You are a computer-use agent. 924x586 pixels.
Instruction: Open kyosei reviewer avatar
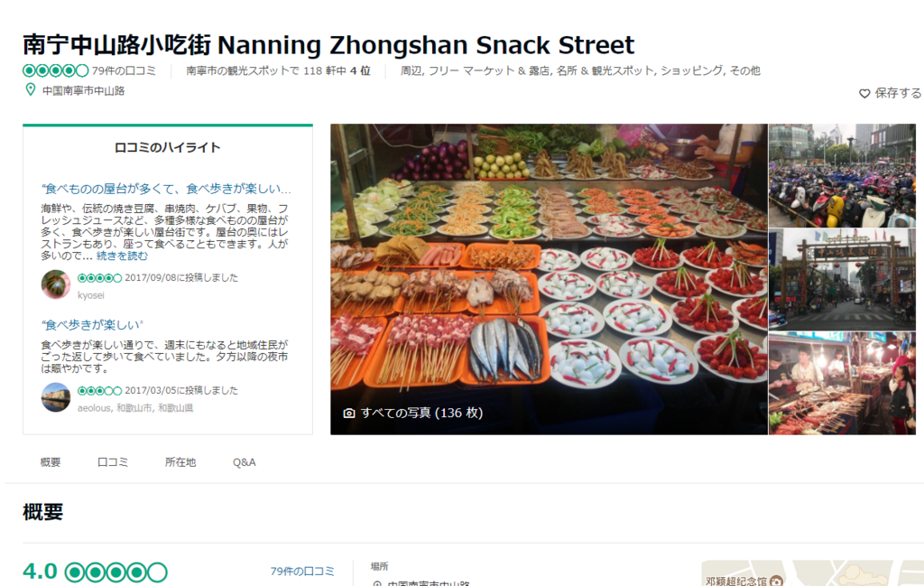click(56, 284)
